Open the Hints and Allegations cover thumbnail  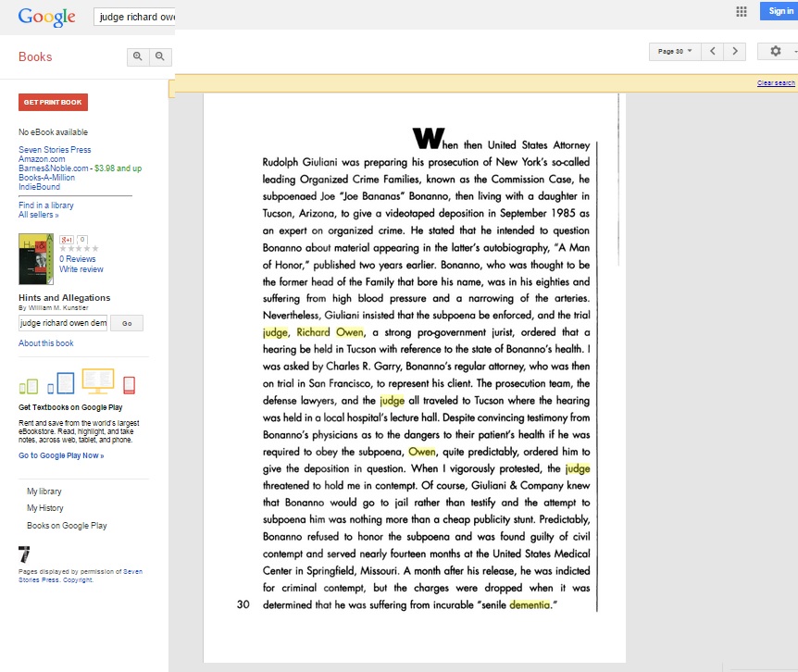pyautogui.click(x=35, y=259)
